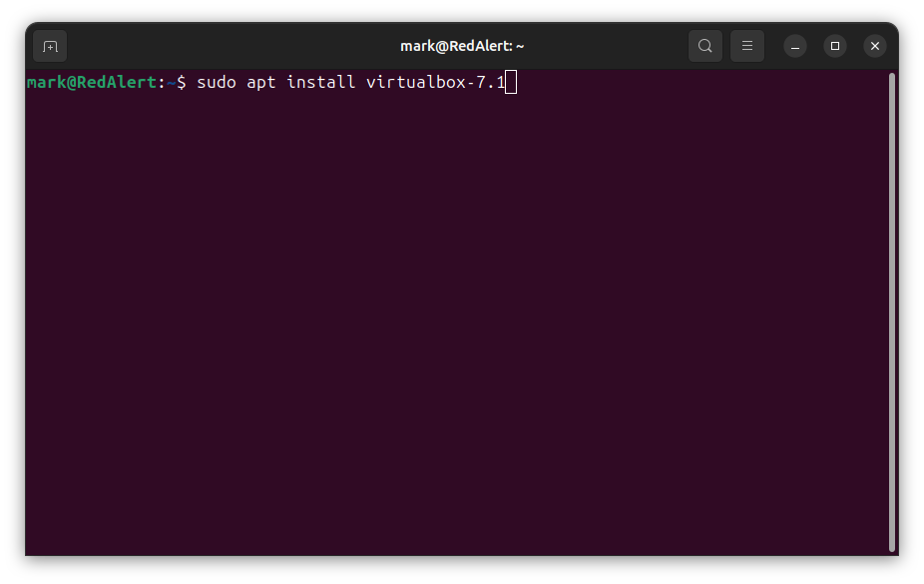Click the block cursor after the command
This screenshot has height=584, width=924.
pos(511,83)
